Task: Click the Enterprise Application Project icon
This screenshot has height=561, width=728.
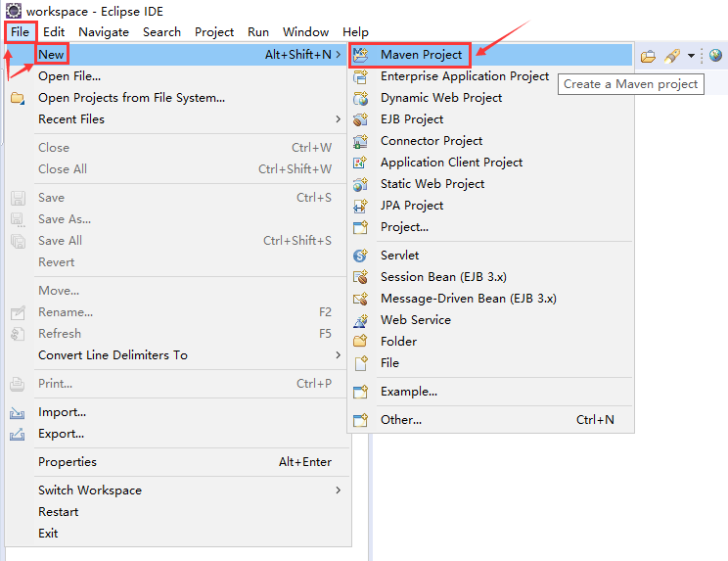Action: (x=360, y=76)
